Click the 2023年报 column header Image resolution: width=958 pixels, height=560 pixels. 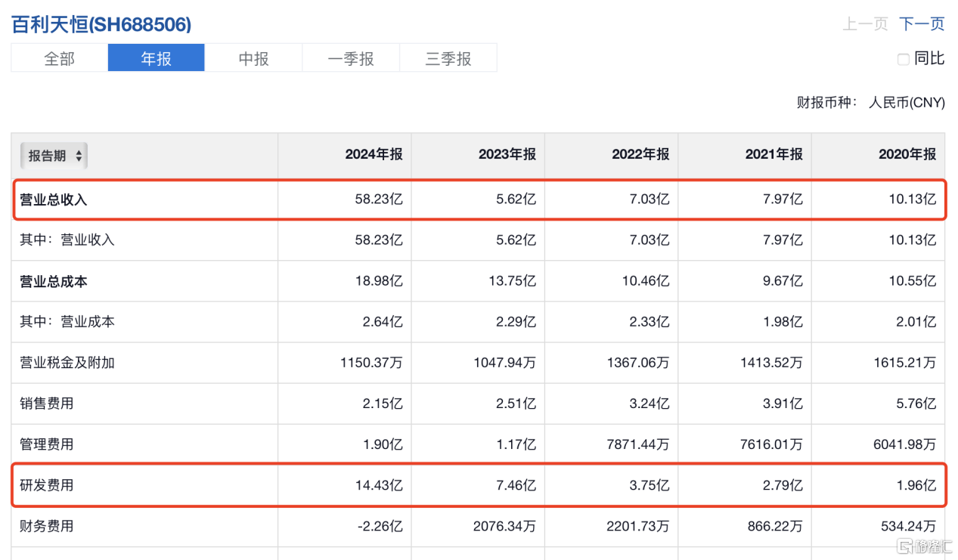pyautogui.click(x=507, y=154)
